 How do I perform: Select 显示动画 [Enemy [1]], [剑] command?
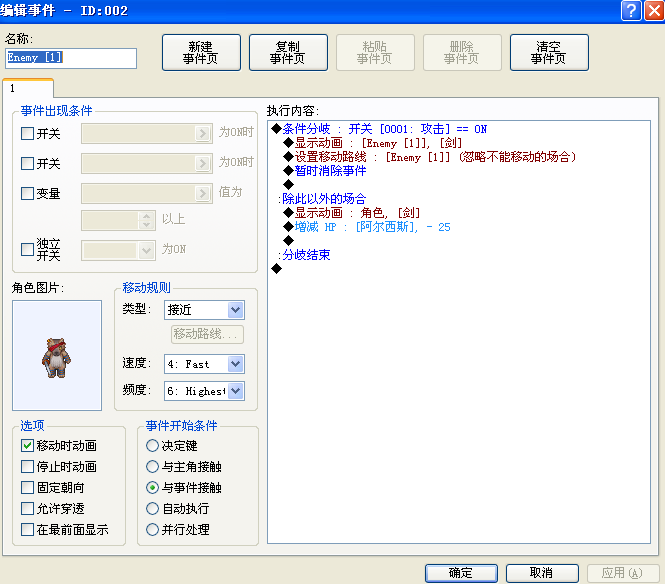pos(373,143)
